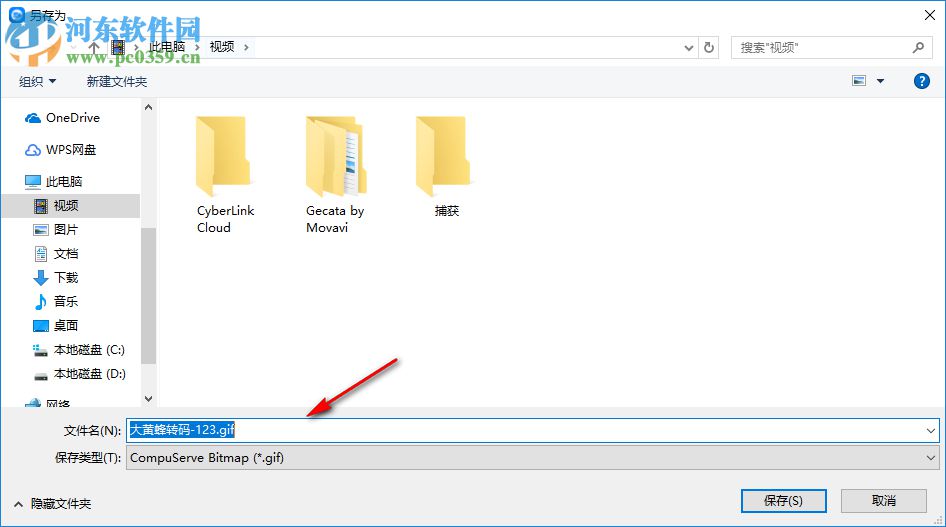The width and height of the screenshot is (946, 527).
Task: Create a folder with 新建文件夹
Action: 116,81
